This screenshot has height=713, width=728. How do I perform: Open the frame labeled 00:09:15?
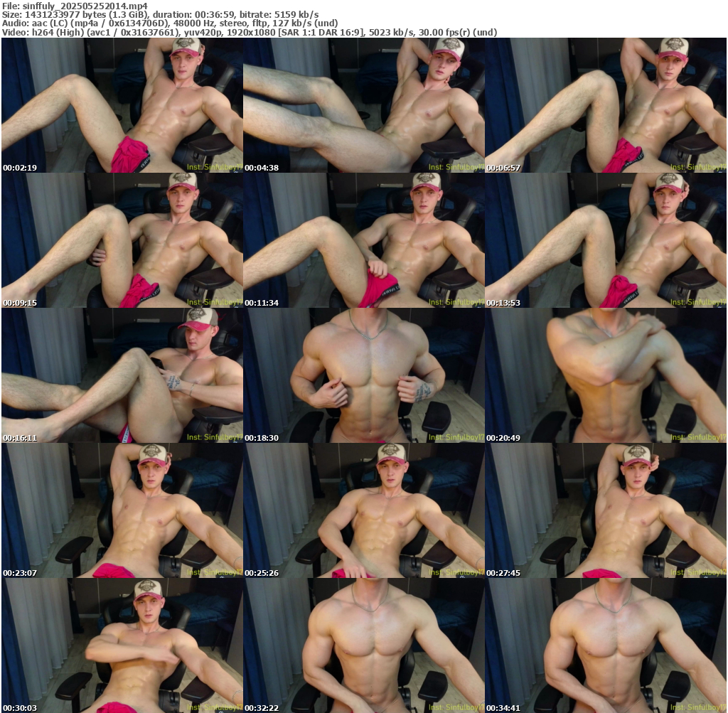pyautogui.click(x=122, y=240)
